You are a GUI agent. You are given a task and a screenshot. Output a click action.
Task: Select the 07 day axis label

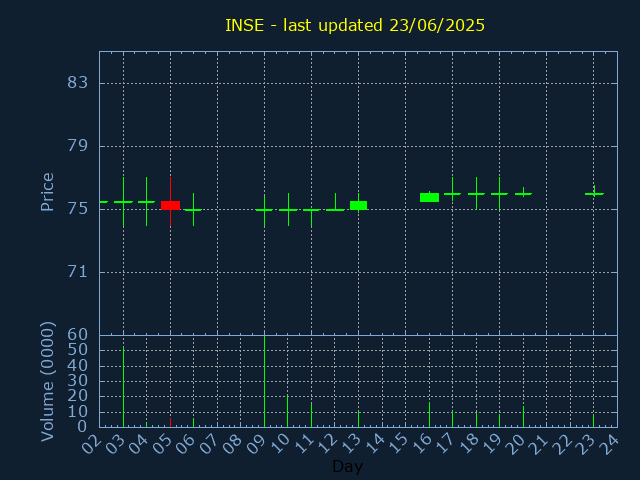tap(209, 444)
